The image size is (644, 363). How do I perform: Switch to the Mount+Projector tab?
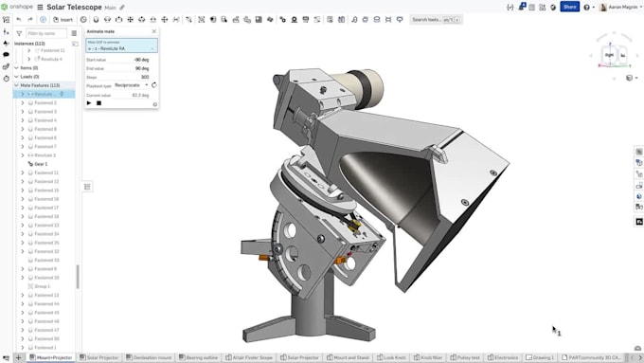(x=51, y=357)
